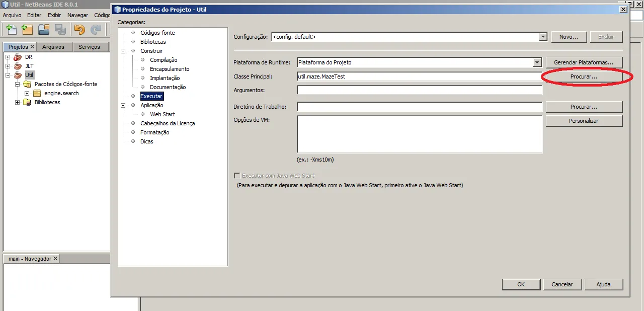Collapse the Util project node
The image size is (644, 311).
tap(8, 75)
